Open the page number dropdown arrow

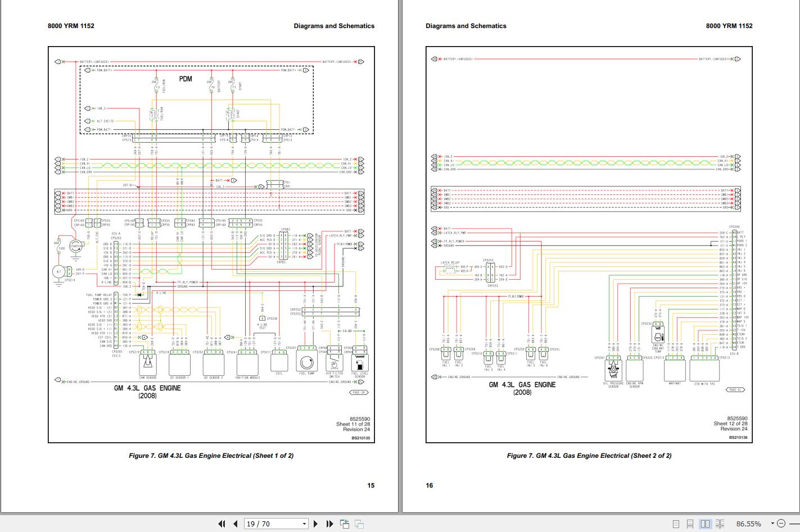click(x=305, y=524)
